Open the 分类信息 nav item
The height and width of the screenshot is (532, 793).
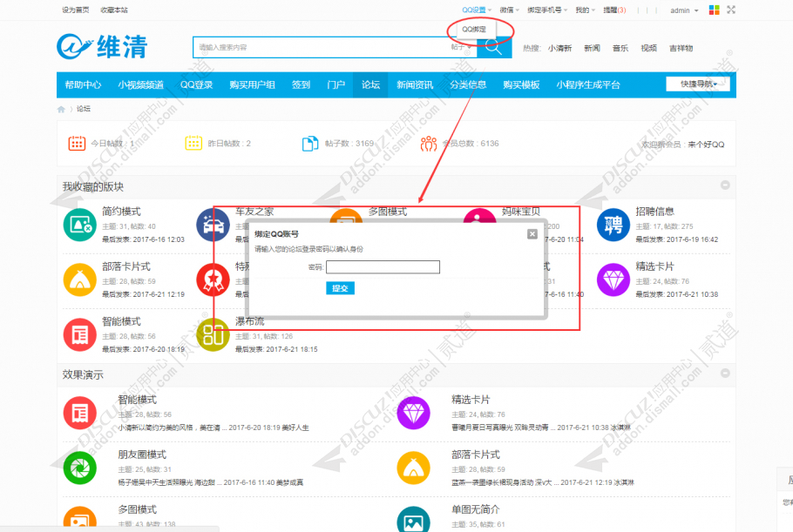click(468, 84)
